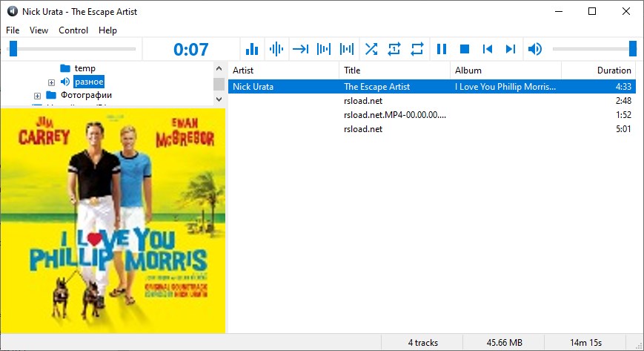
Task: Pause the current track
Action: coord(442,50)
